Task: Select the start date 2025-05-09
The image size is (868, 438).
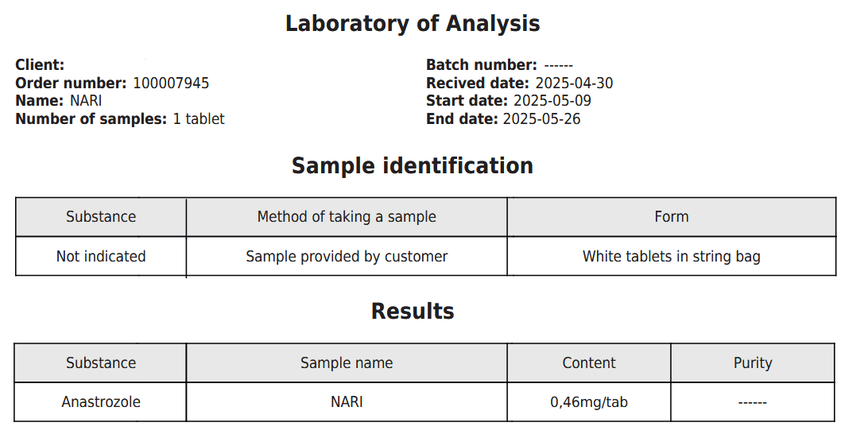Action: (x=552, y=101)
